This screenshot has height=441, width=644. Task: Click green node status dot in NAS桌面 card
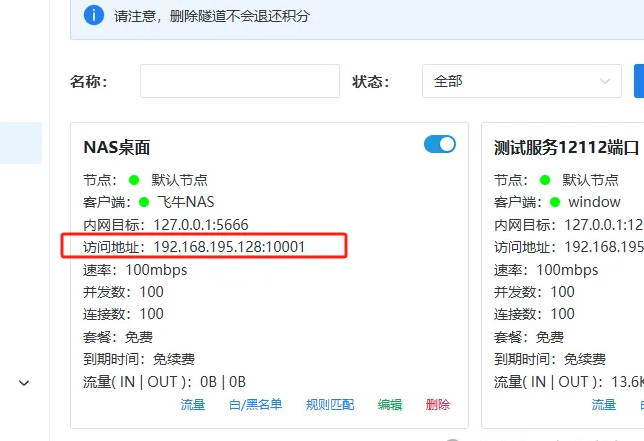tap(134, 180)
